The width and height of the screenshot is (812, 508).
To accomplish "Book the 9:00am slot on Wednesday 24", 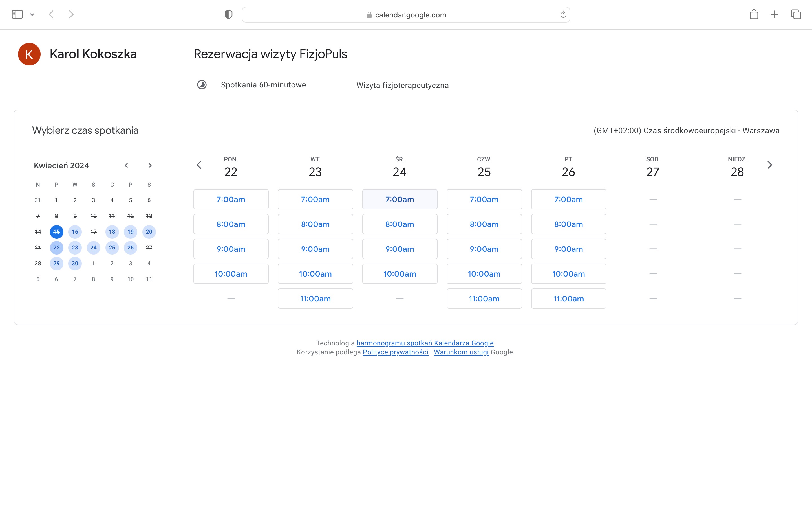I will click(400, 249).
